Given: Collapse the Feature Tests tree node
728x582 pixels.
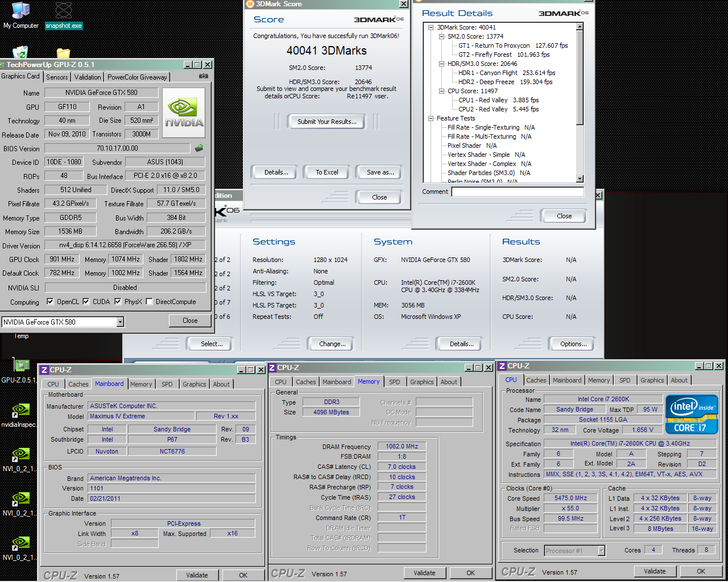Looking at the screenshot, I should pos(431,118).
